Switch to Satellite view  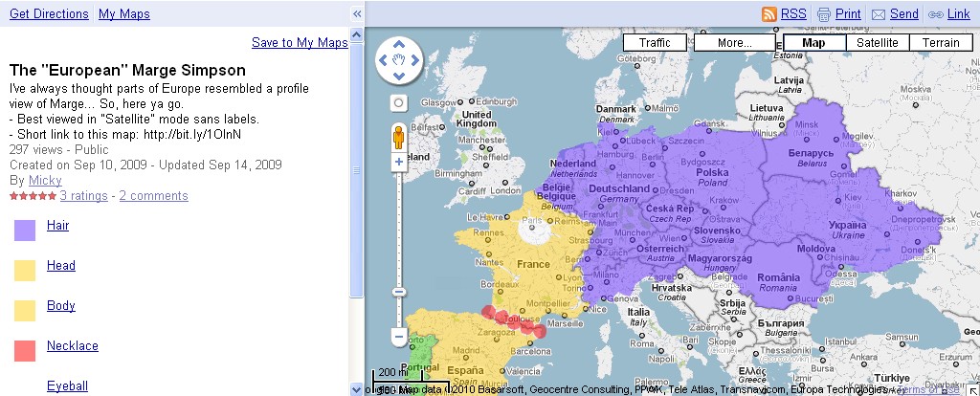[x=877, y=42]
